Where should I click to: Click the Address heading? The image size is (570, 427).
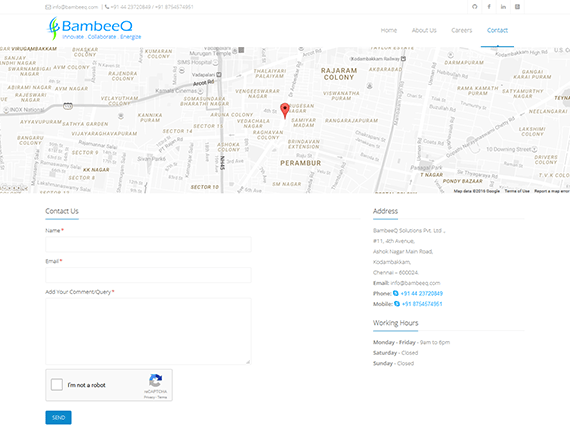[x=385, y=211]
